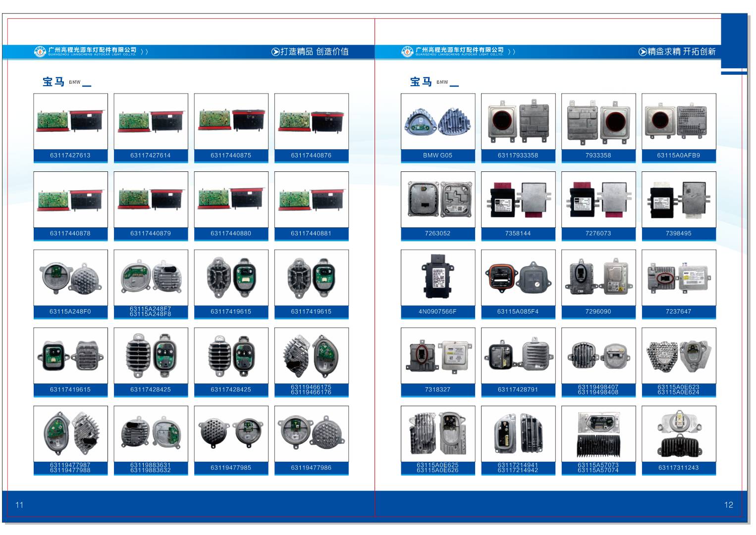The height and width of the screenshot is (535, 756).
Task: Select the product photo for part 63117427613
Action: 70,121
